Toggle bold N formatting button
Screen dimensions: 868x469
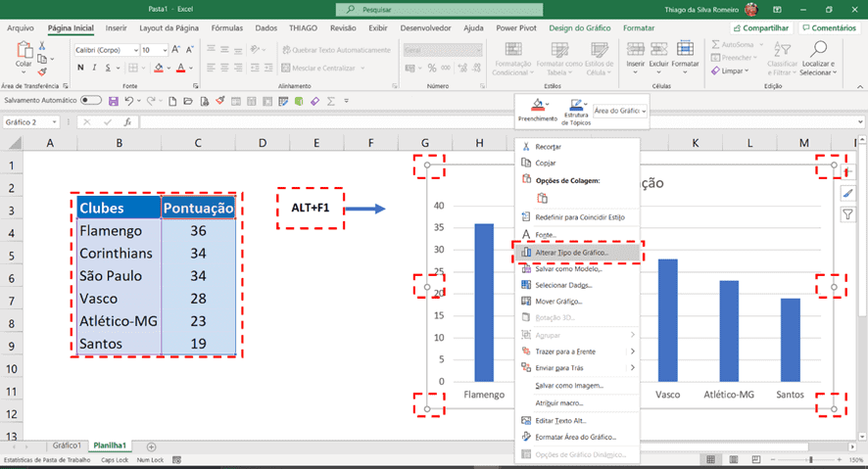coord(80,68)
